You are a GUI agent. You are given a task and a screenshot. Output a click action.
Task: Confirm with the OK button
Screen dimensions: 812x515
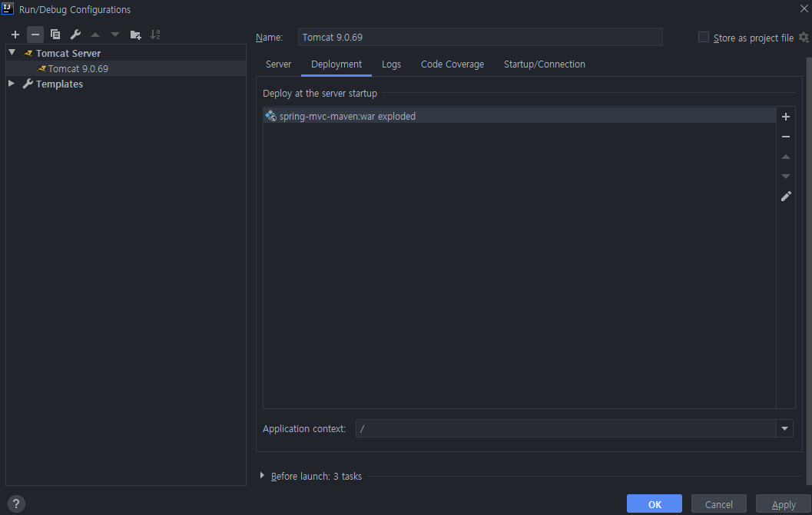pyautogui.click(x=654, y=504)
